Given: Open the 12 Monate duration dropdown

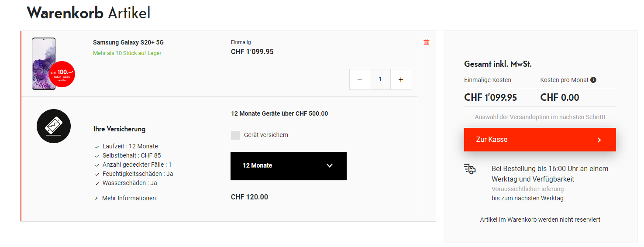Looking at the screenshot, I should 288,166.
